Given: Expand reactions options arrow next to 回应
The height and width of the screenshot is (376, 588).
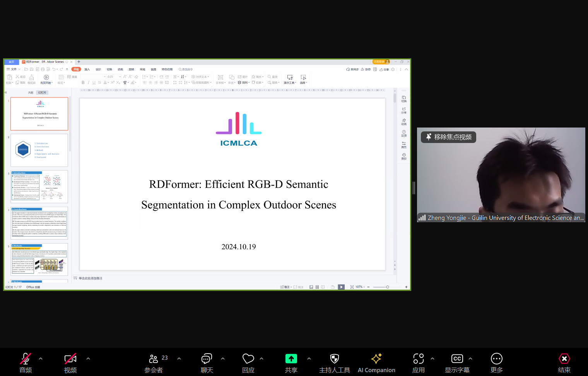Looking at the screenshot, I should coord(262,359).
